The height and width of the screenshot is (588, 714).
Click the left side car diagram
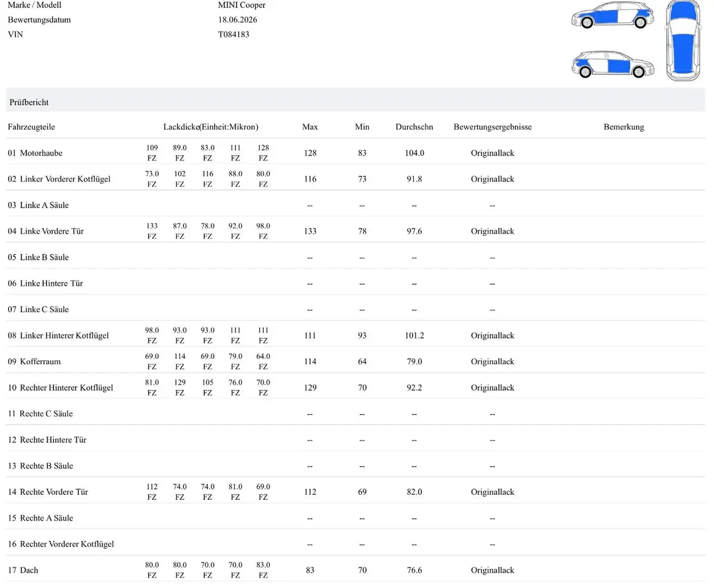[612, 15]
